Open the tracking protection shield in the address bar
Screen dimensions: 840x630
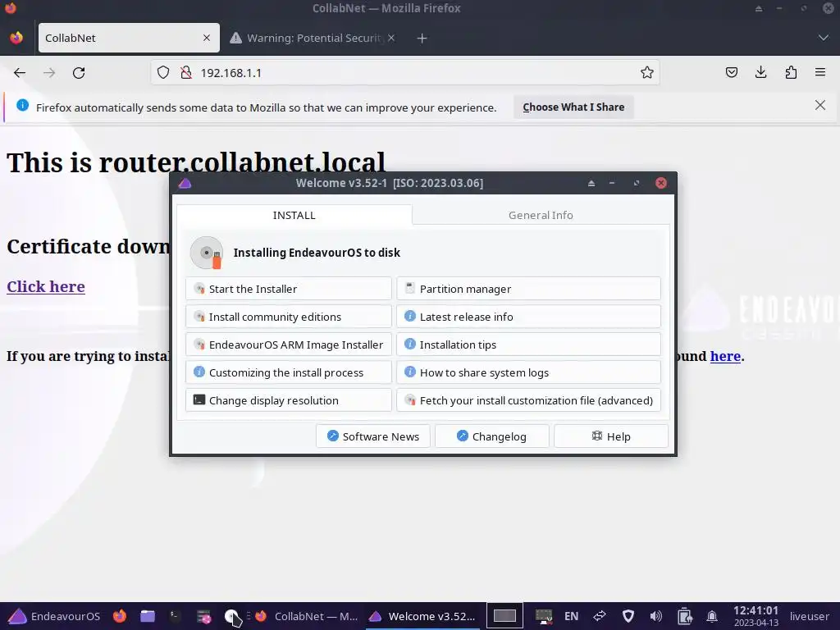163,72
